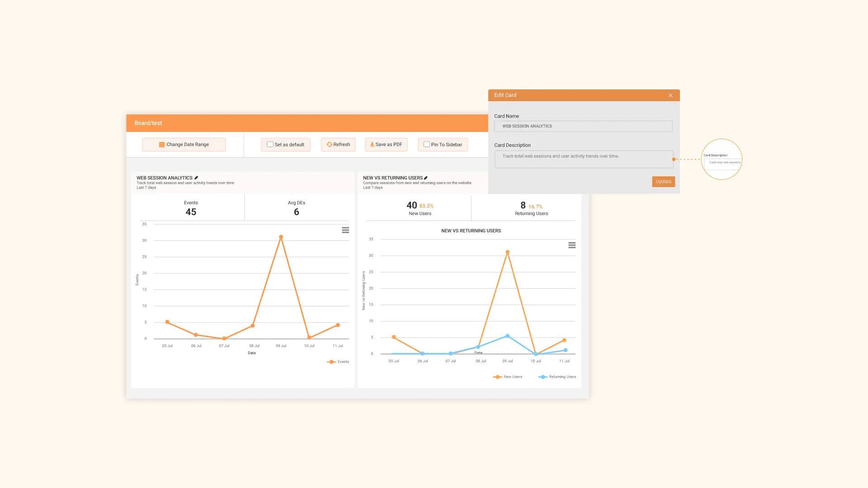
Task: Open hamburger menu on Events chart
Action: tap(345, 230)
